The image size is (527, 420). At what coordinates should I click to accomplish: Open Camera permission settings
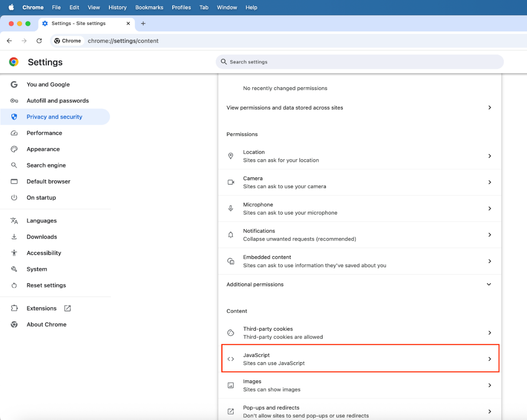pos(360,182)
